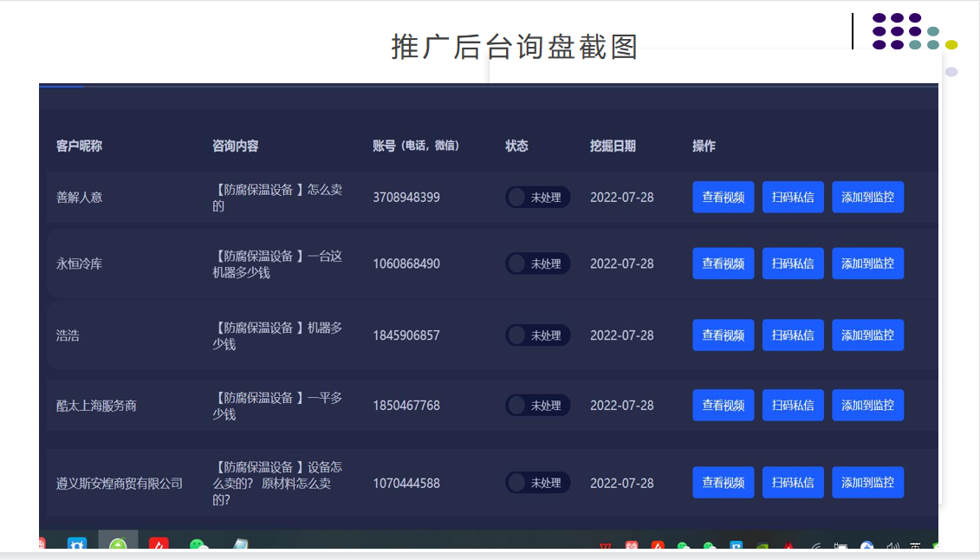
Task: Click the 账号(电话,微信) column header
Action: pos(416,147)
